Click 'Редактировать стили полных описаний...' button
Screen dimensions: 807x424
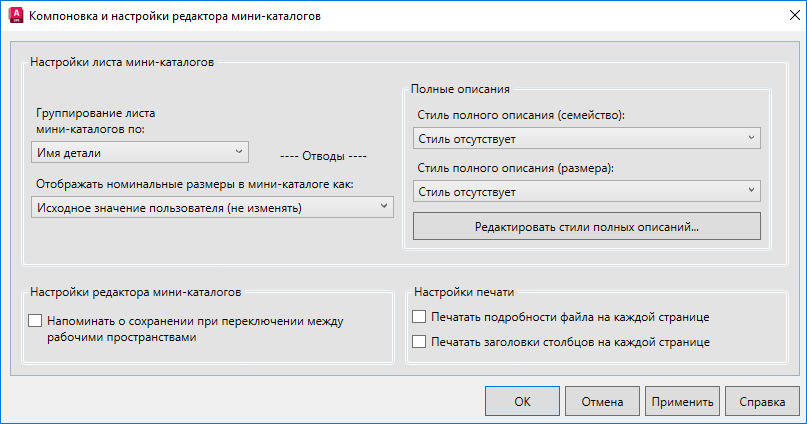(586, 227)
